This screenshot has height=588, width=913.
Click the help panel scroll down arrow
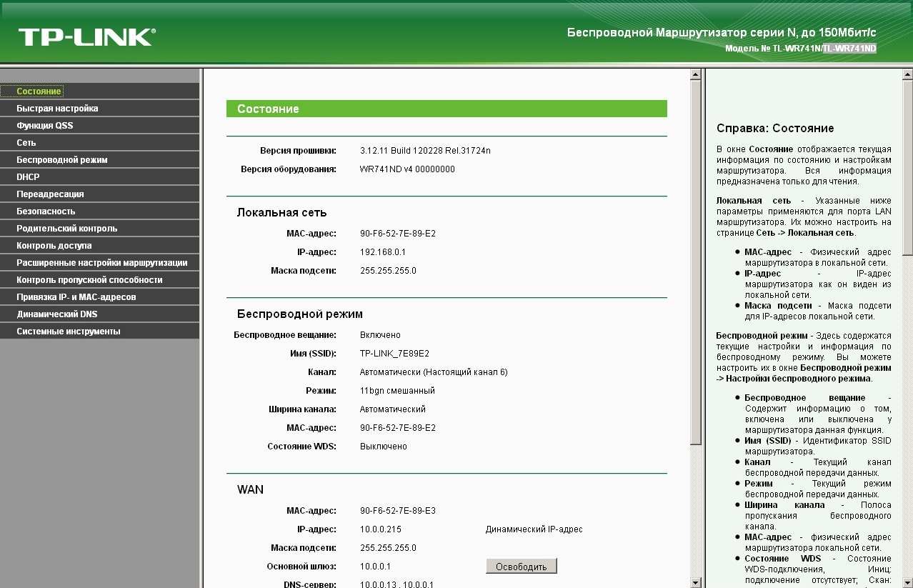click(x=907, y=582)
